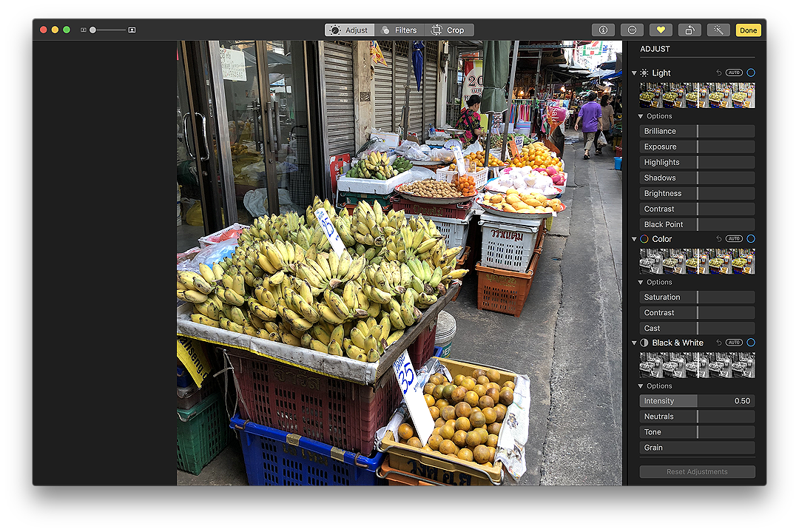Switch to the Adjust tab
Screen dimensions: 799x532
[x=349, y=30]
